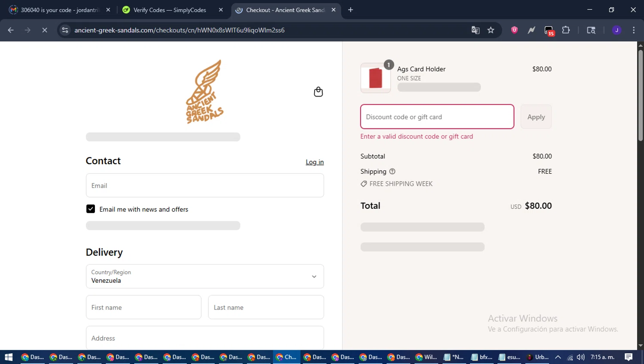Click the page vertical scrollbar thumb
The width and height of the screenshot is (644, 364).
641,95
